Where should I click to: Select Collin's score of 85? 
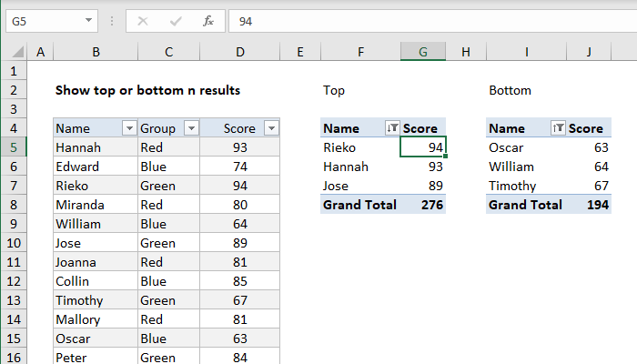pyautogui.click(x=239, y=281)
